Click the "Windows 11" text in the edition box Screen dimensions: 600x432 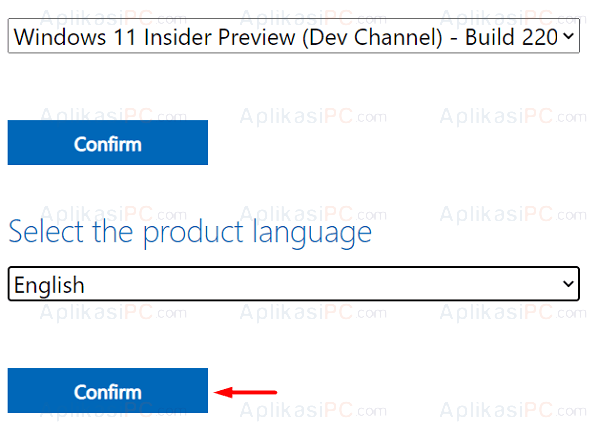point(75,37)
